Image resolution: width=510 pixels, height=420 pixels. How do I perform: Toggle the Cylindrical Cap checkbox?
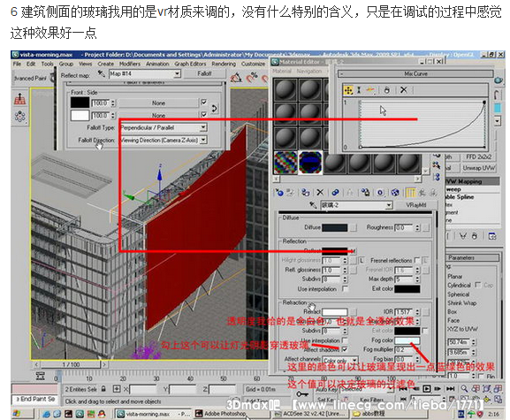[478, 285]
